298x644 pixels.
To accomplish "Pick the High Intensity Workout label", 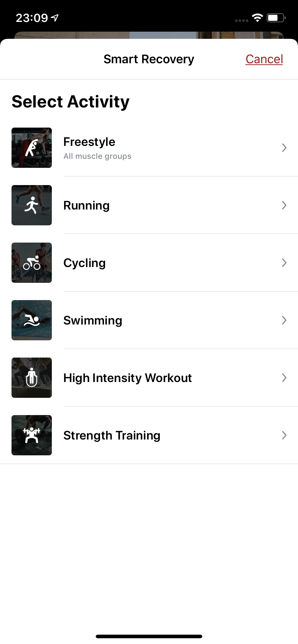I will [x=127, y=378].
